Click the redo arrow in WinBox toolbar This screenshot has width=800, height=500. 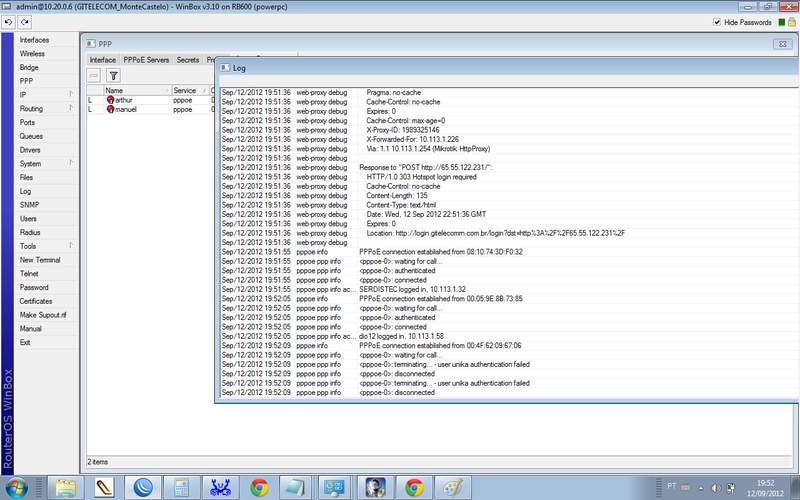tap(25, 22)
